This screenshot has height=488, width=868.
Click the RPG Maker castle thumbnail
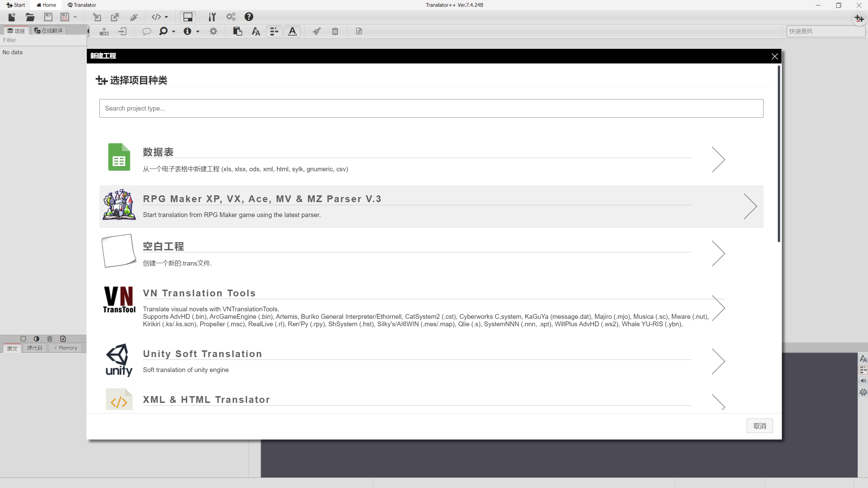tap(119, 205)
